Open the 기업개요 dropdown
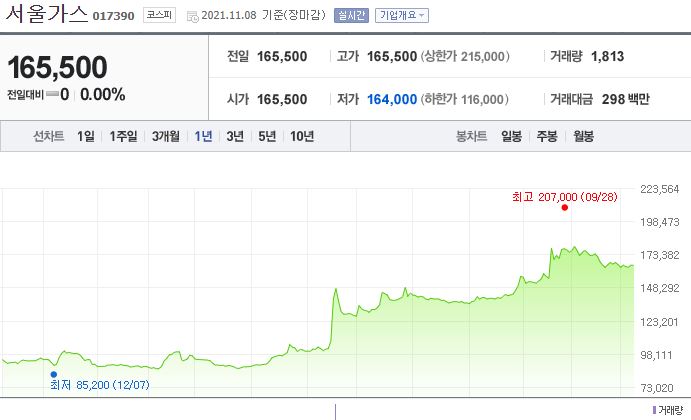This screenshot has height=420, width=691. 401,15
